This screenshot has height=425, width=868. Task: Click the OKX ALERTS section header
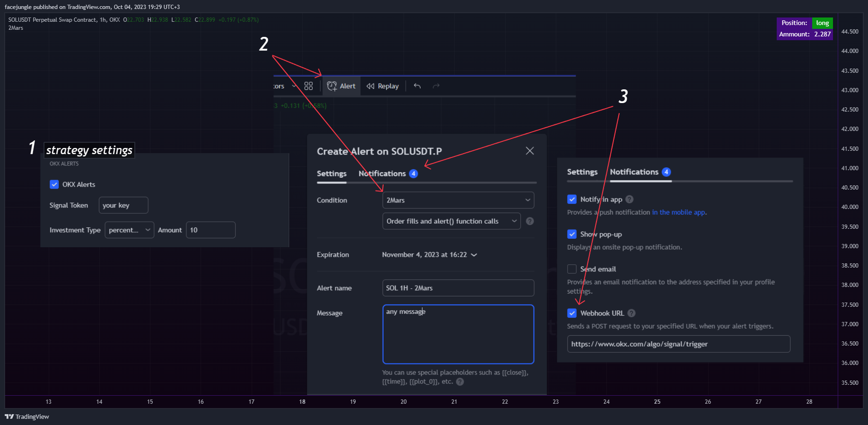coord(64,164)
